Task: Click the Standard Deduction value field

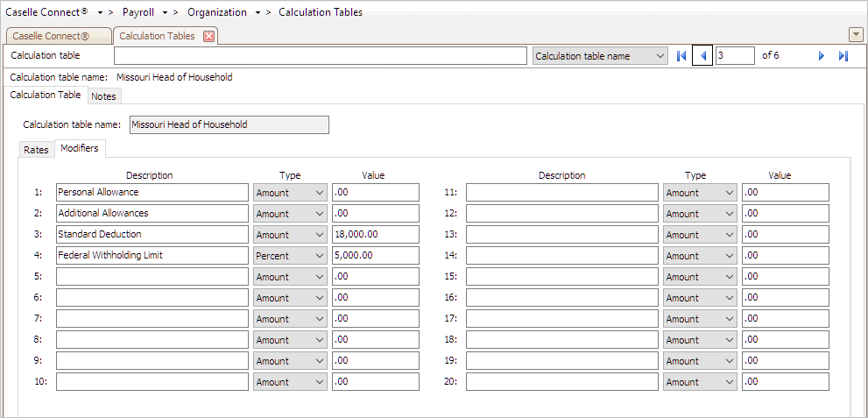Action: click(376, 235)
